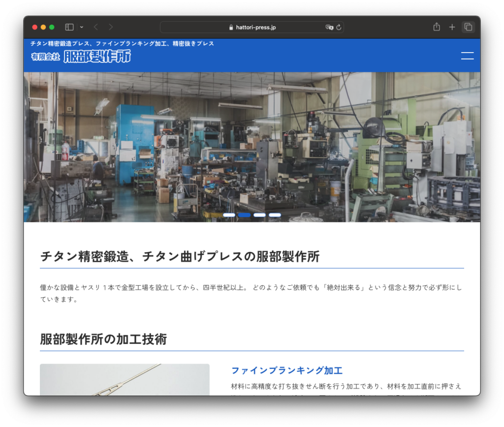The image size is (504, 427).
Task: Reload the page with the refresh icon
Action: [339, 28]
